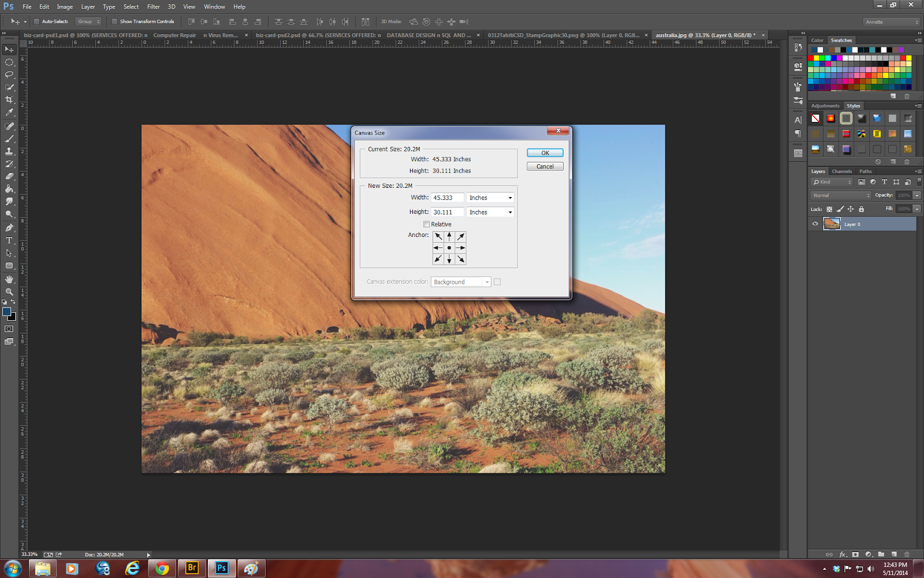Select the Layer 0 thumbnail
924x578 pixels.
[832, 224]
